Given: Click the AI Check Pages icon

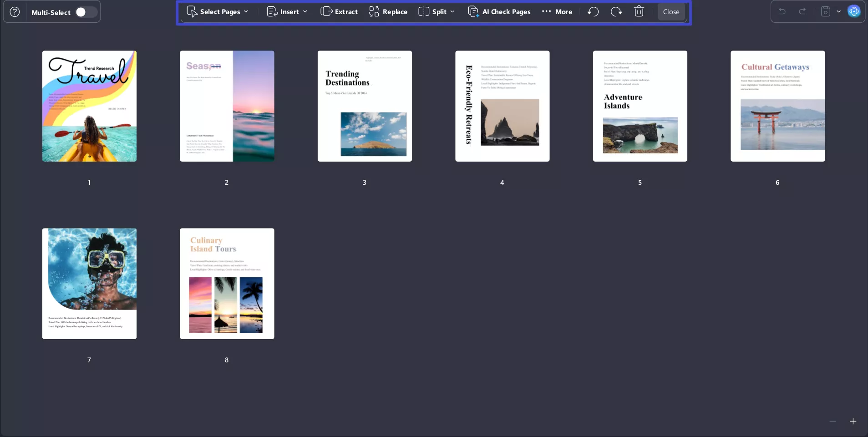Looking at the screenshot, I should pos(473,12).
